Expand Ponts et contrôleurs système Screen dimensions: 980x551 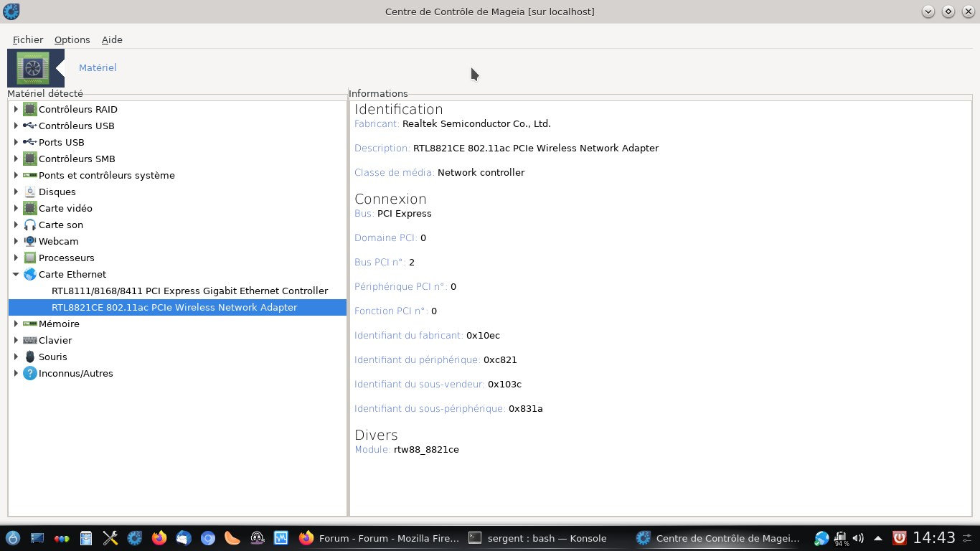point(16,175)
